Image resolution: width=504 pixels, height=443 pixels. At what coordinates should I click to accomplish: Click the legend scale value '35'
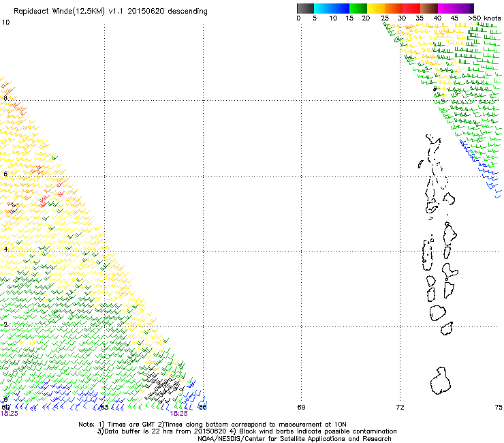point(420,18)
